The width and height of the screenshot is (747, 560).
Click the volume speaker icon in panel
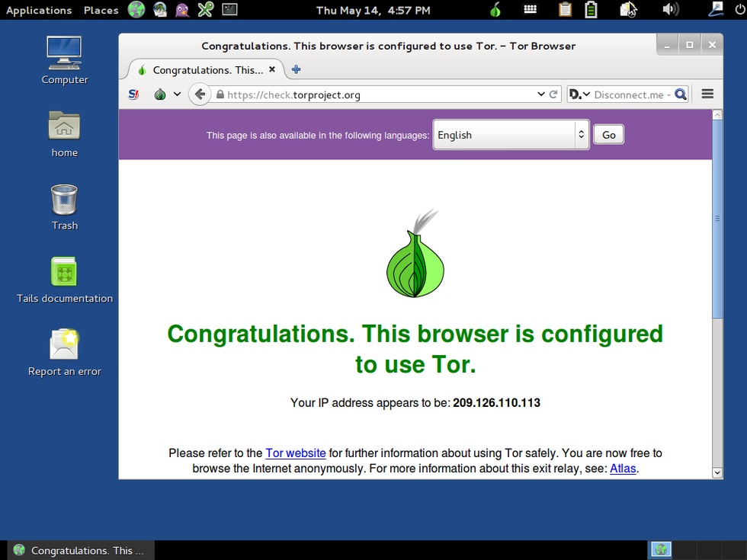670,10
